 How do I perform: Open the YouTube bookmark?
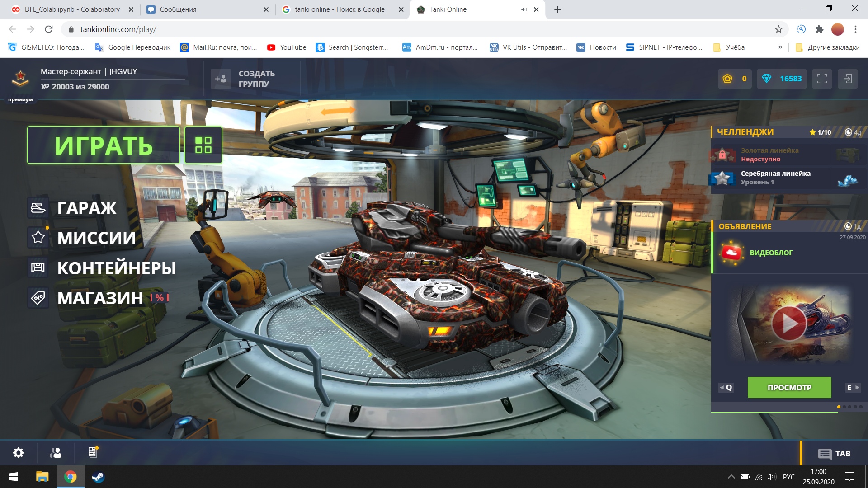coord(287,47)
